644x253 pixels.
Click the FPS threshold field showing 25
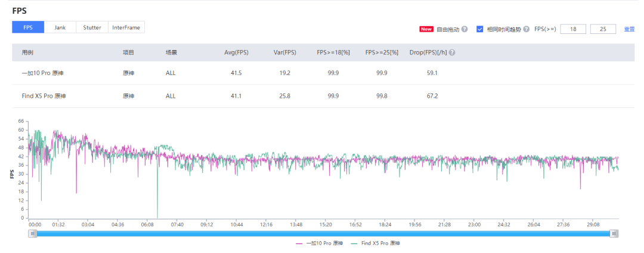tap(603, 29)
